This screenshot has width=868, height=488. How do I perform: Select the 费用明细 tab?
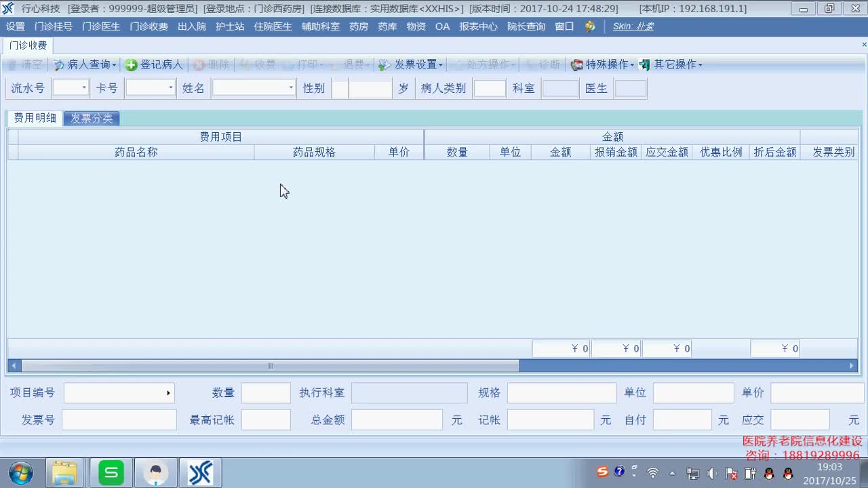tap(35, 117)
